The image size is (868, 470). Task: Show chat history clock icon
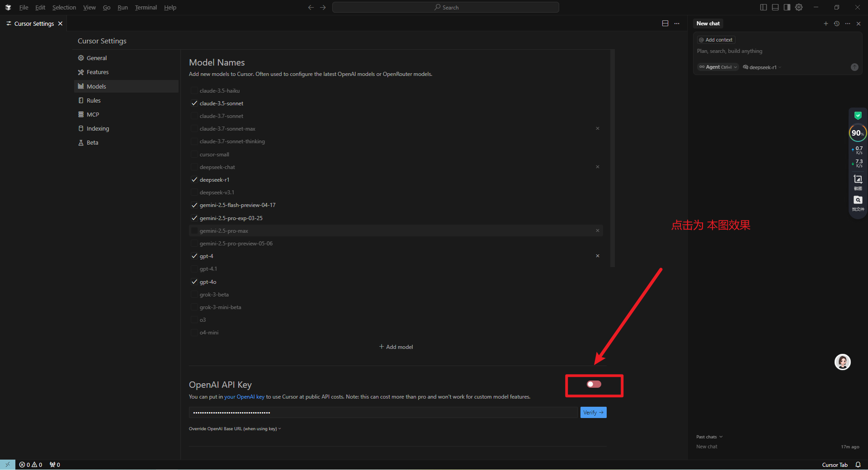pyautogui.click(x=837, y=23)
